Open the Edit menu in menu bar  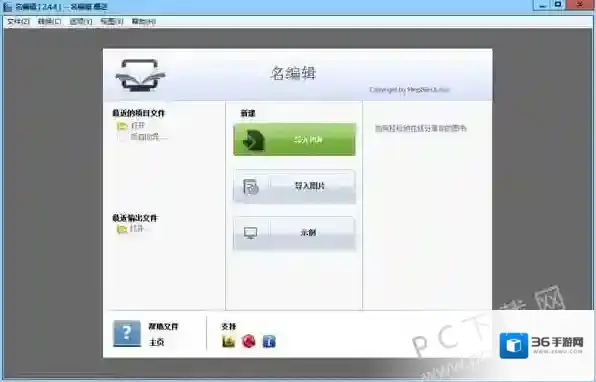(x=49, y=21)
